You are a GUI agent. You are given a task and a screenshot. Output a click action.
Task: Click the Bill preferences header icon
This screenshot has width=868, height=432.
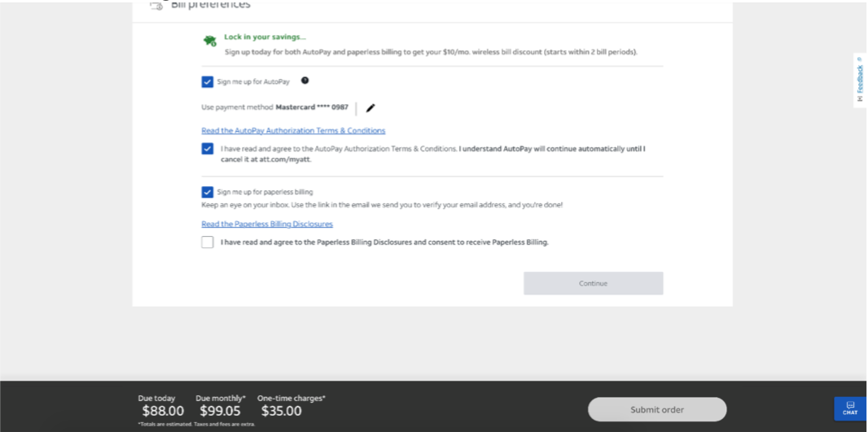point(156,6)
